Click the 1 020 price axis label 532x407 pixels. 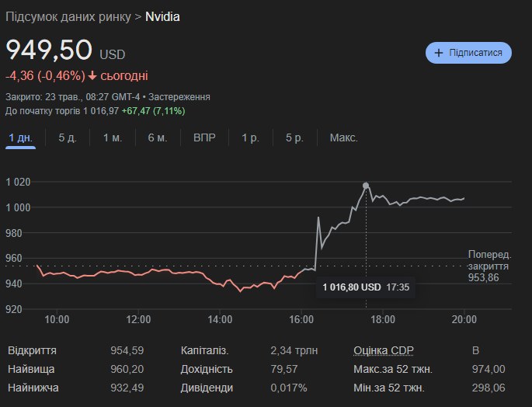click(19, 182)
